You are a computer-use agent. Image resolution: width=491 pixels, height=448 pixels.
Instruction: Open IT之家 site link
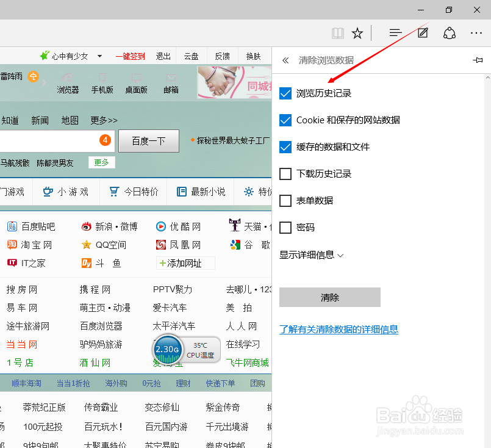point(26,263)
